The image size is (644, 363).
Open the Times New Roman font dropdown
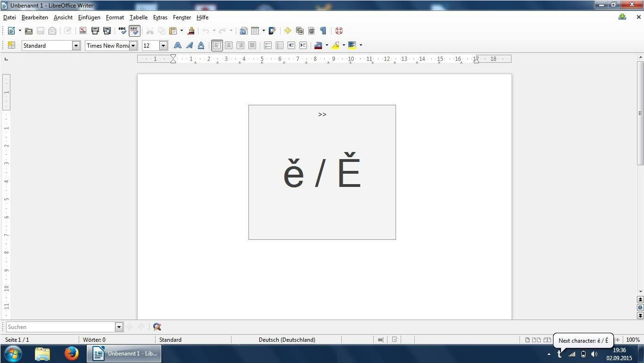point(133,46)
